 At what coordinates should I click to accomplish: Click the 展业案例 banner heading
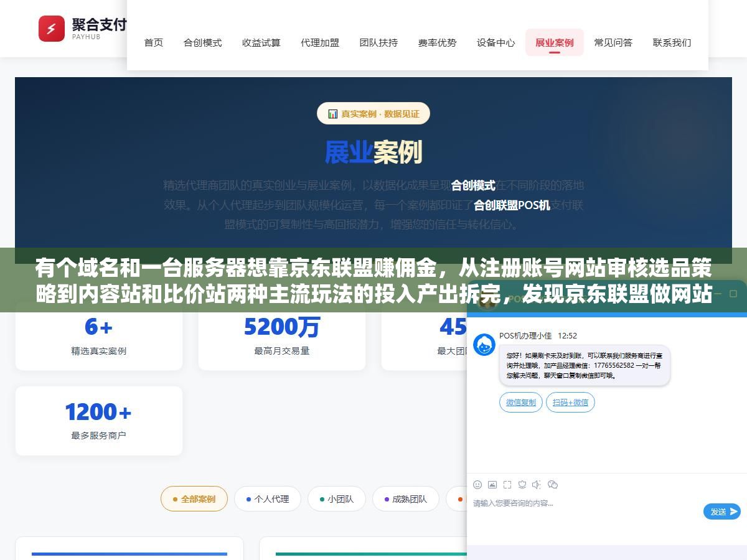click(374, 152)
